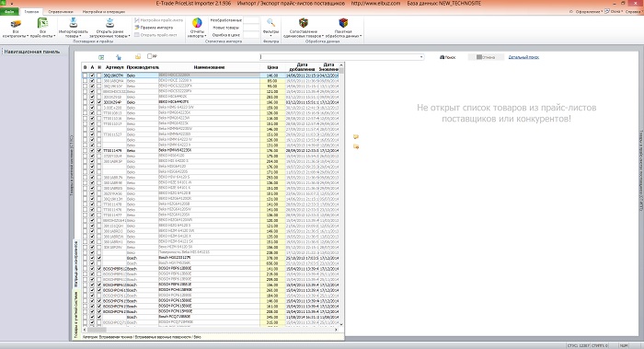Click the Дата добавления column header
This screenshot has height=349, width=644.
pyautogui.click(x=302, y=67)
